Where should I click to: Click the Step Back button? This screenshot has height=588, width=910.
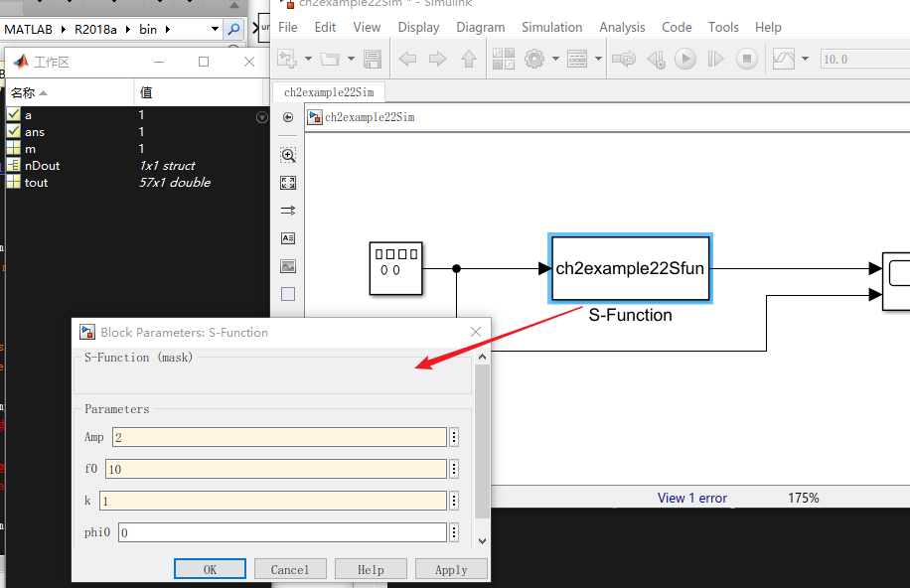click(656, 59)
